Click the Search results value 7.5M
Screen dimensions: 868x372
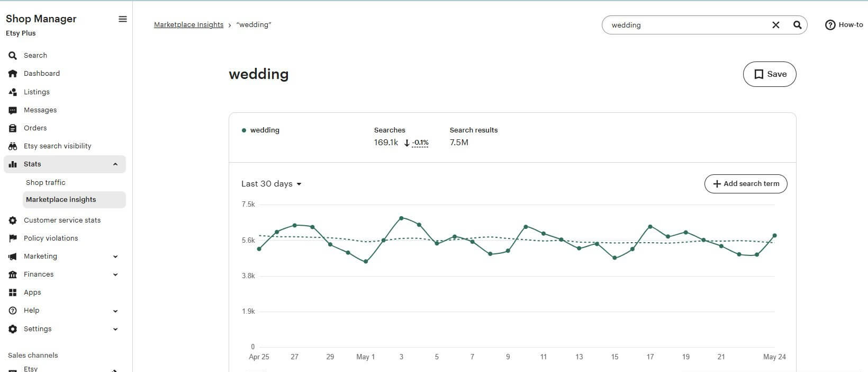(x=459, y=143)
